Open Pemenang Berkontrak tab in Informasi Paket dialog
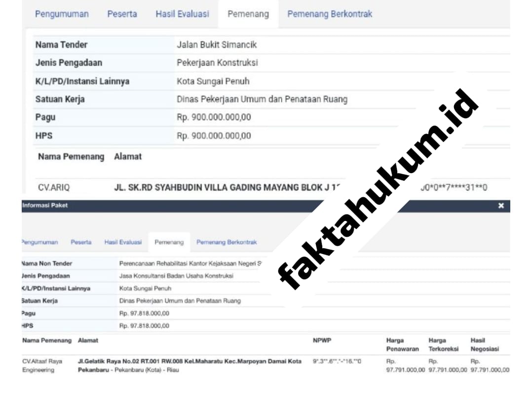The image size is (532, 397). click(227, 242)
